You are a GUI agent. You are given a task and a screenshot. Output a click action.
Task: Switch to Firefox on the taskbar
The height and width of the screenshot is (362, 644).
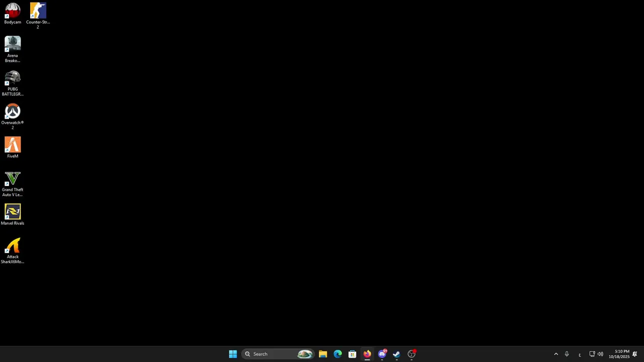tap(367, 354)
